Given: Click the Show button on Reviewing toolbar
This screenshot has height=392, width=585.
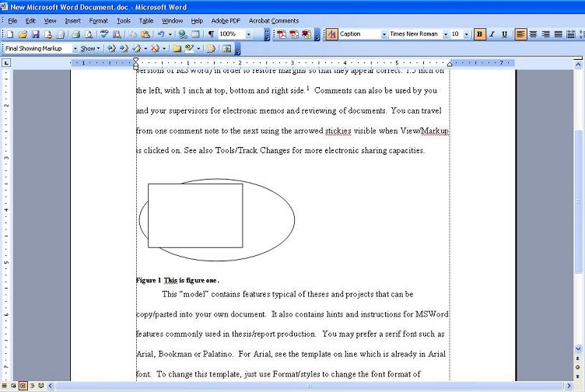Looking at the screenshot, I should pos(89,48).
